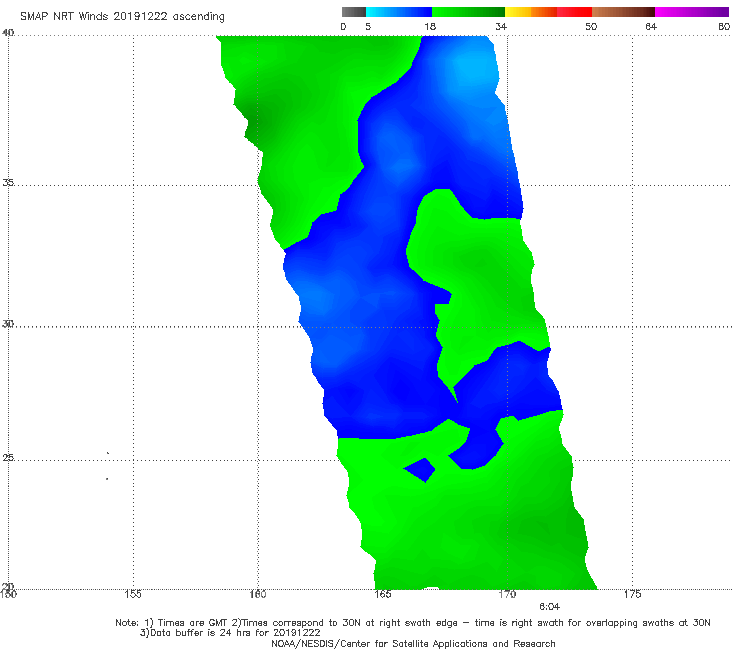
Task: Click the color bar label '18'
Action: click(x=430, y=27)
